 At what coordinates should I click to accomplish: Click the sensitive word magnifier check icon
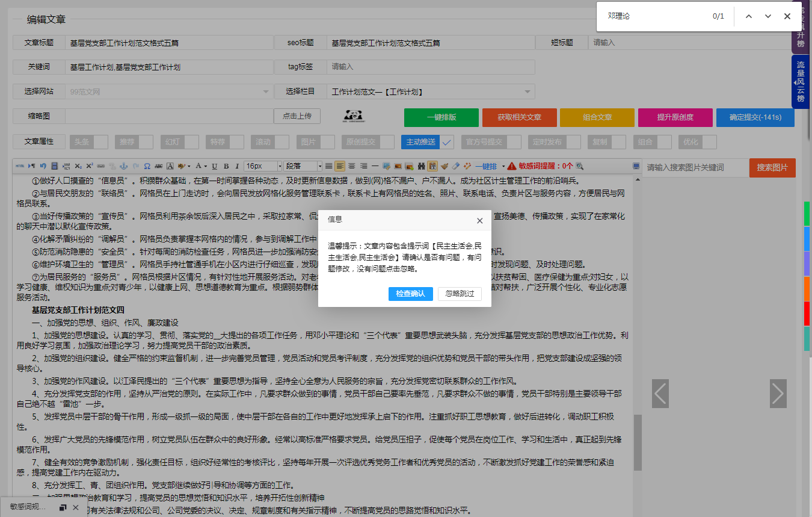coord(579,166)
